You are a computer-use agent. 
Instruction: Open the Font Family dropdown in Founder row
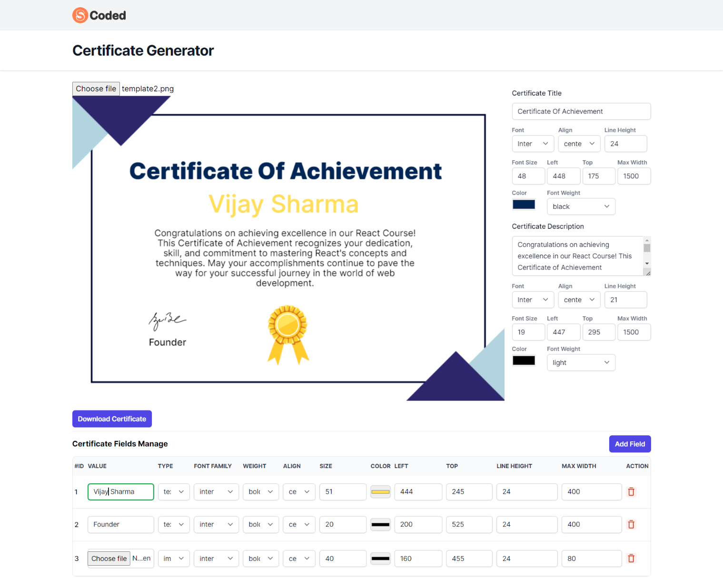tap(216, 524)
